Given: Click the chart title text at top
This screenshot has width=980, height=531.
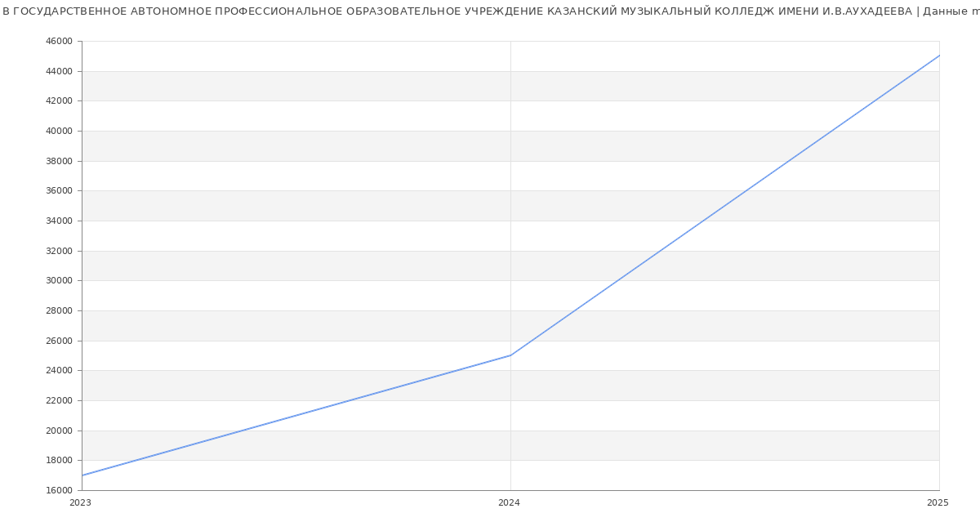Looking at the screenshot, I should coord(490,11).
